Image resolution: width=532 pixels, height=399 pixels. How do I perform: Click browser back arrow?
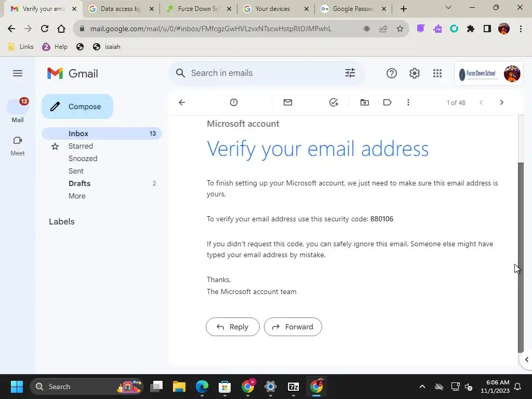[11, 29]
